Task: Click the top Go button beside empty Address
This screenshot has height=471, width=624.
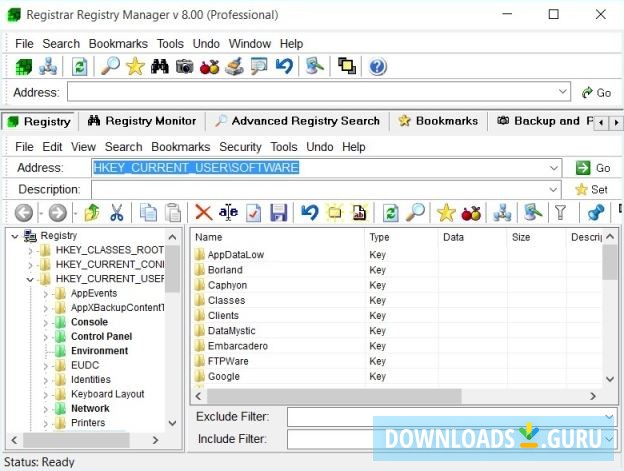Action: click(x=596, y=93)
